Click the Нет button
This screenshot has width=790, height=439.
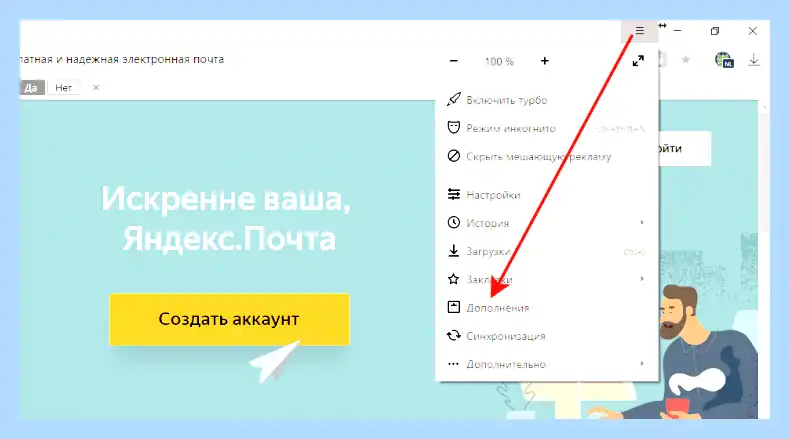pos(63,88)
